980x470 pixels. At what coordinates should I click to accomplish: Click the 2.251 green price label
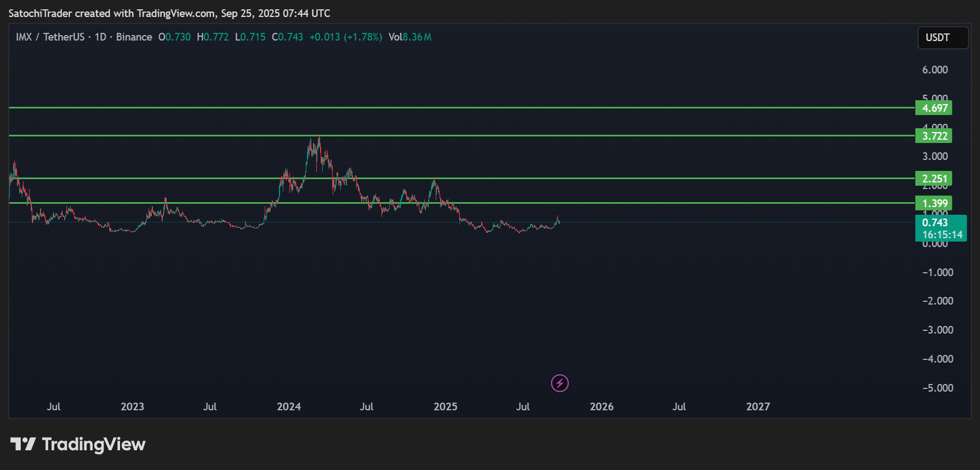click(934, 179)
